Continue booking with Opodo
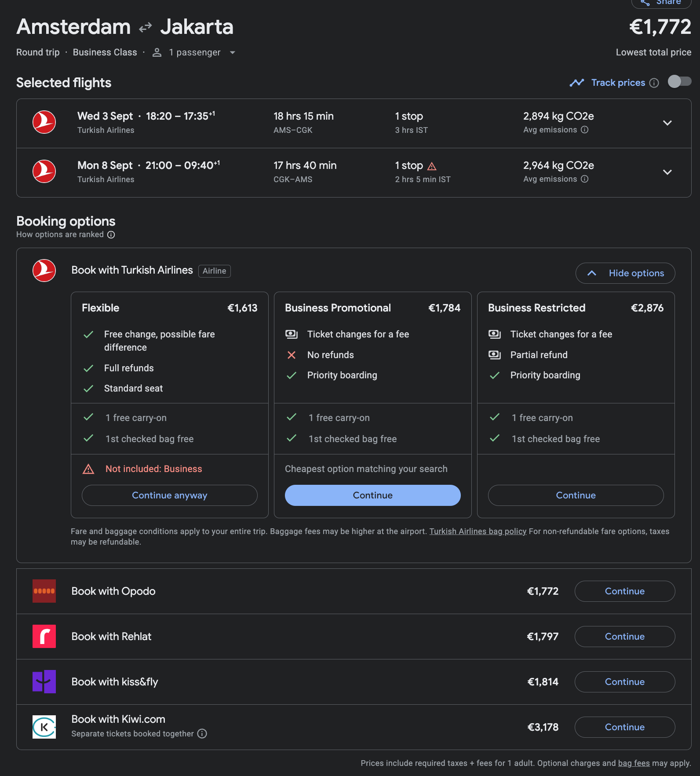This screenshot has height=776, width=700. [x=624, y=591]
